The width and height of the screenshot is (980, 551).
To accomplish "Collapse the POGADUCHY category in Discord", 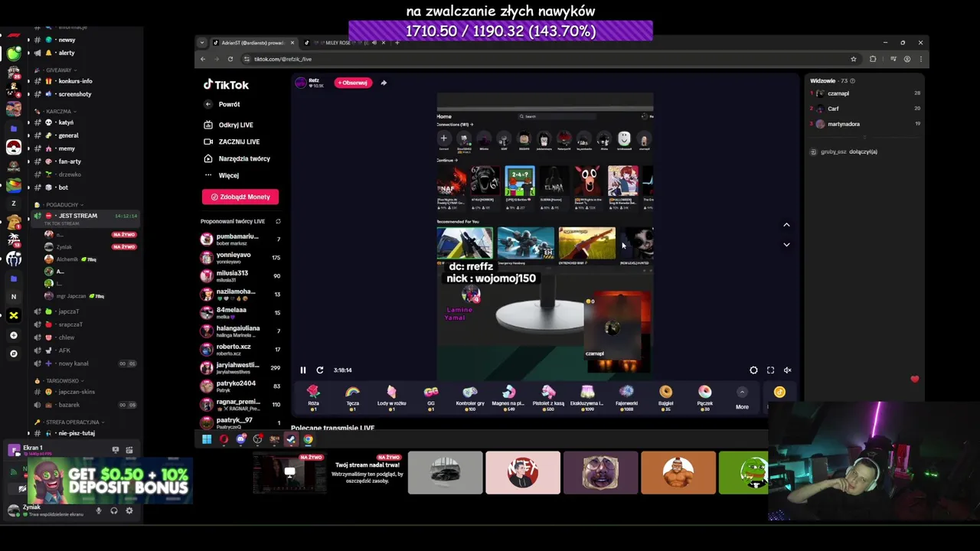I will [63, 204].
